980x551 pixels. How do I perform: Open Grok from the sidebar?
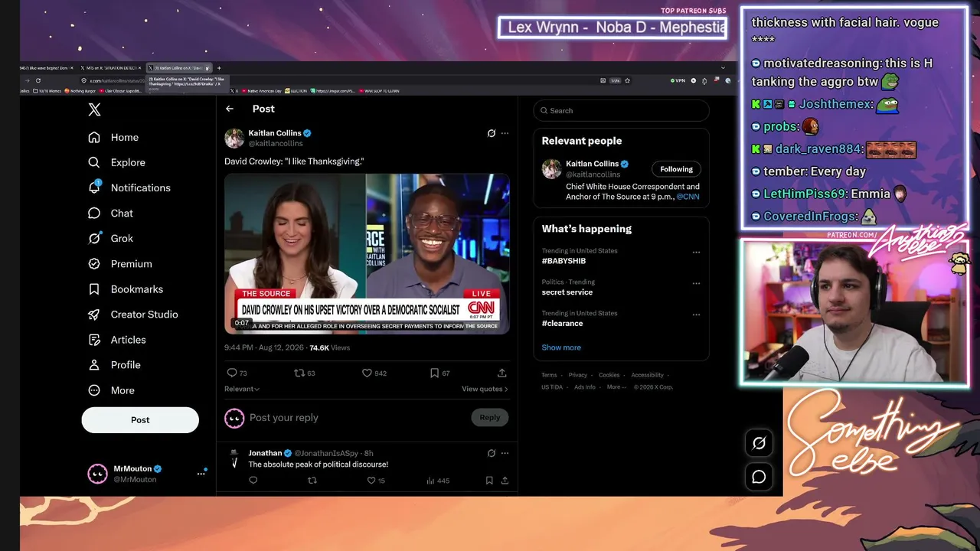[110, 238]
